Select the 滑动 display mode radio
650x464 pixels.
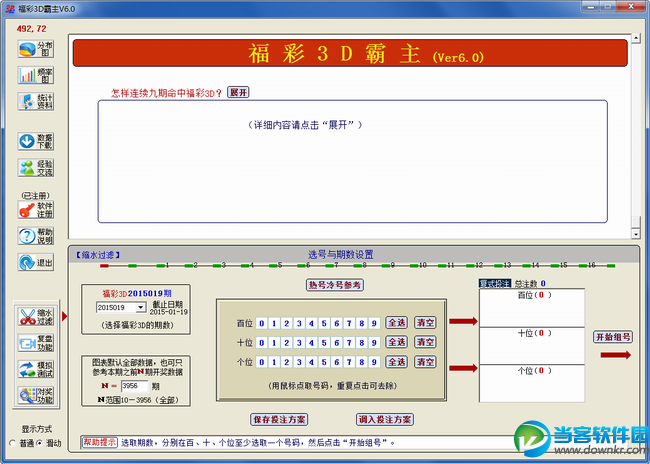point(39,443)
